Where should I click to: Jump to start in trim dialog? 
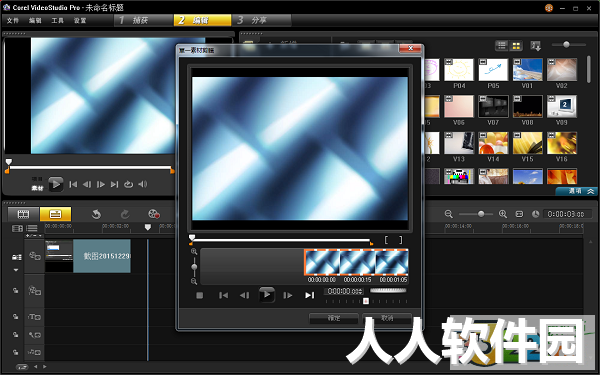point(223,295)
